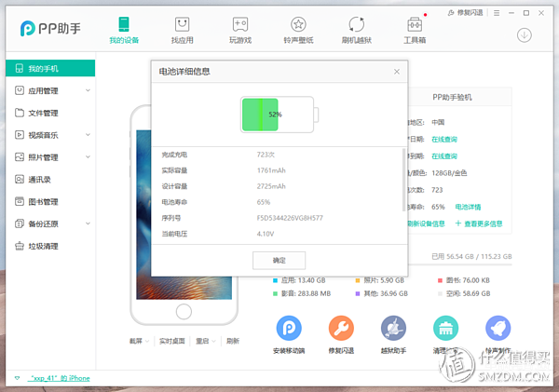The image size is (559, 392).
Task: Click the red 图书 storage swatch
Action: click(x=440, y=280)
